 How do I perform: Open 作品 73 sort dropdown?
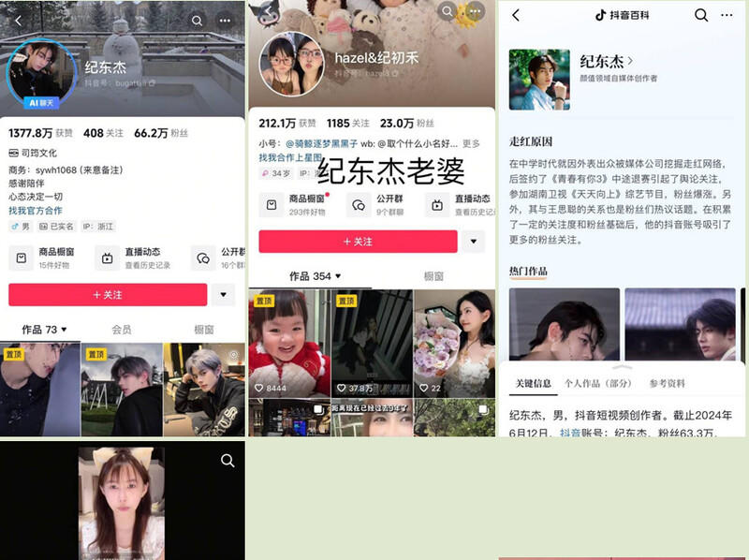click(44, 330)
